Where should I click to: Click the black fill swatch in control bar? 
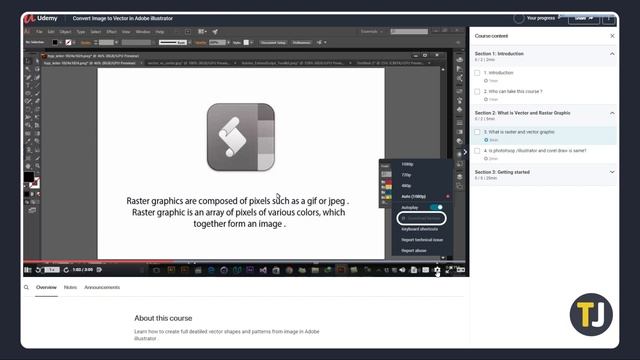55,42
